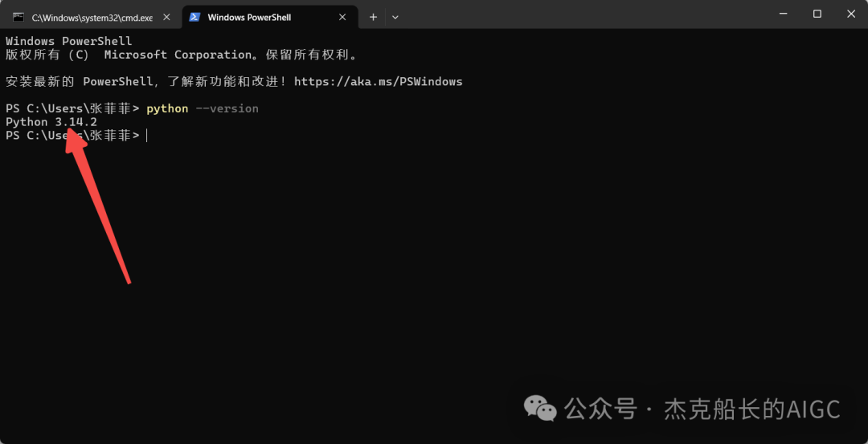This screenshot has height=444, width=868.
Task: Minimize the terminal window
Action: (783, 14)
